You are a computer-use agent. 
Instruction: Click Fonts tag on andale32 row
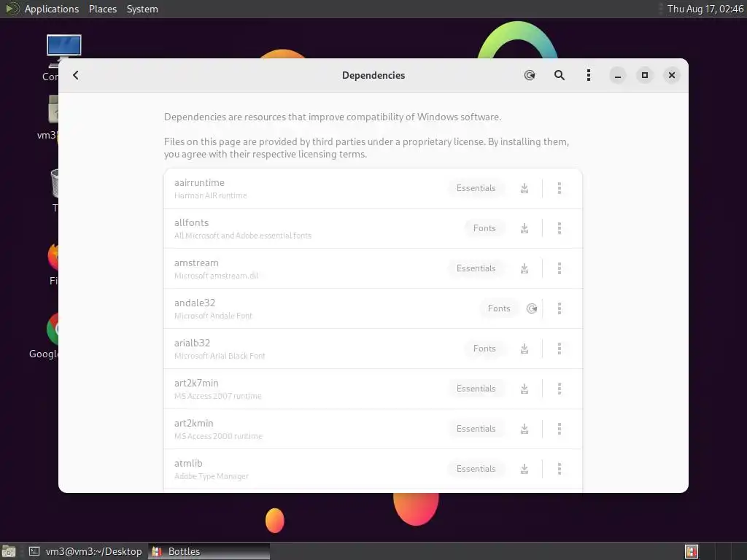tap(499, 308)
